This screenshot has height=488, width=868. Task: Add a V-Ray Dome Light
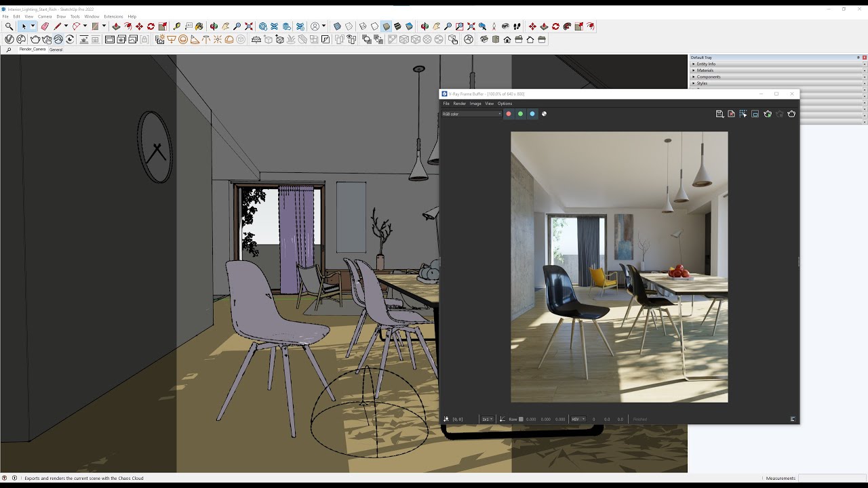point(229,39)
